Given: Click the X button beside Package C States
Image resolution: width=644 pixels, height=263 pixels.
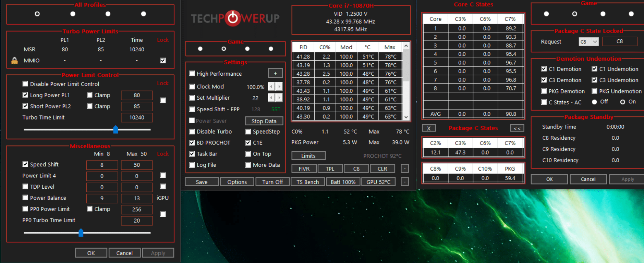Looking at the screenshot, I should click(x=429, y=128).
